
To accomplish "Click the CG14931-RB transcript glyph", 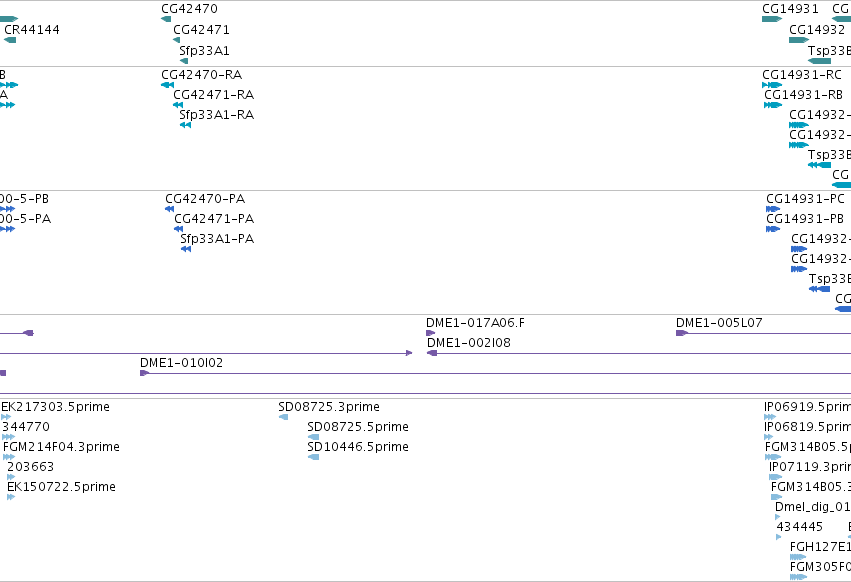I will (773, 105).
